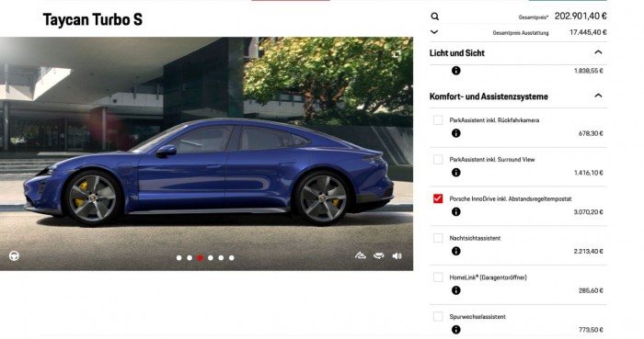Click total price 202.901,40 €
The width and height of the screenshot is (644, 339).
581,16
